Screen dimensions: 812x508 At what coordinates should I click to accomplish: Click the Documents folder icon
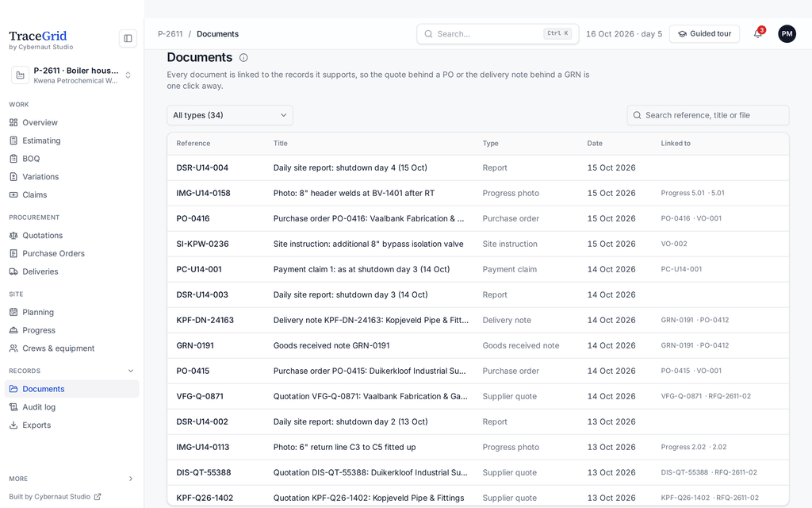[x=13, y=389]
